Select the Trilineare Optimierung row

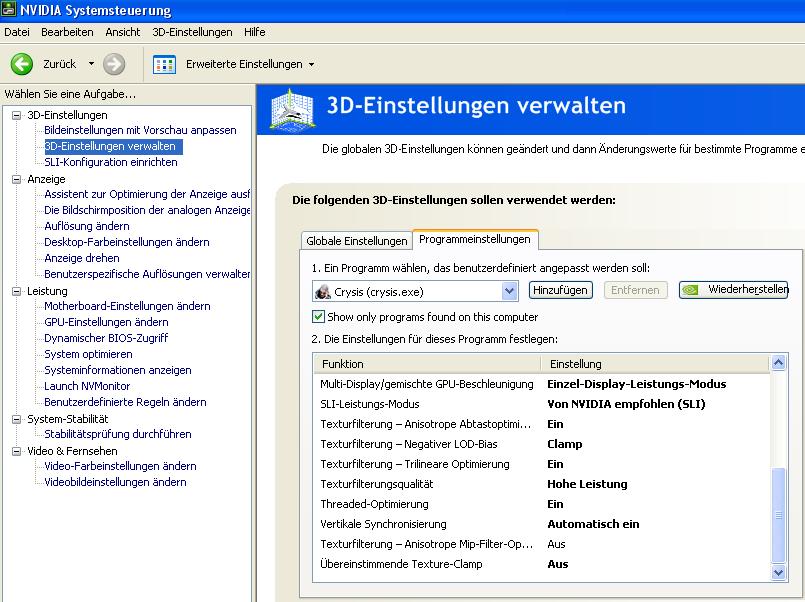click(x=542, y=464)
